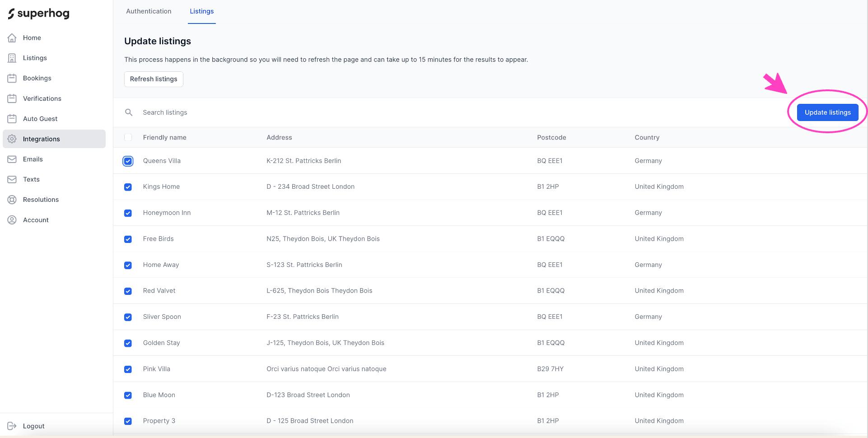Click the Property 3 listing name

(x=159, y=421)
